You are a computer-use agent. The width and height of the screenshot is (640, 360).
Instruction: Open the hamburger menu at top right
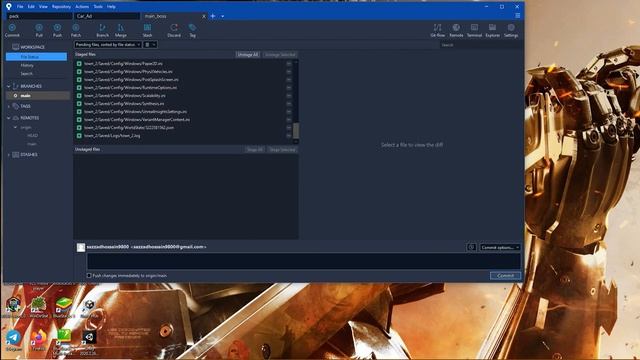coord(518,16)
